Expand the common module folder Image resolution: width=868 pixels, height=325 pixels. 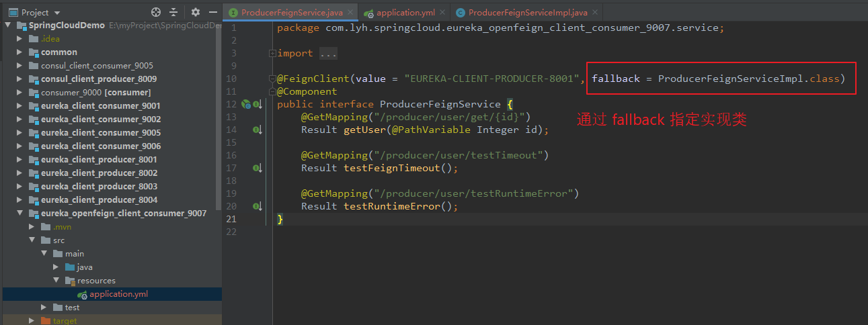pos(19,52)
